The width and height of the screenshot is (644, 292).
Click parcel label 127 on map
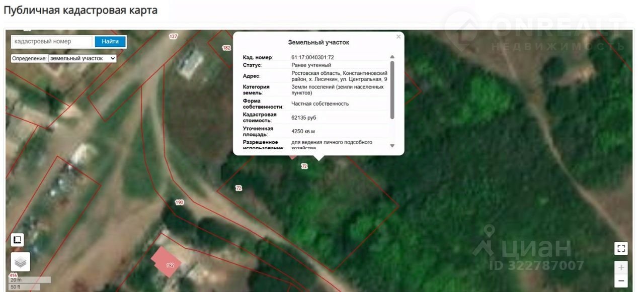[x=174, y=37]
